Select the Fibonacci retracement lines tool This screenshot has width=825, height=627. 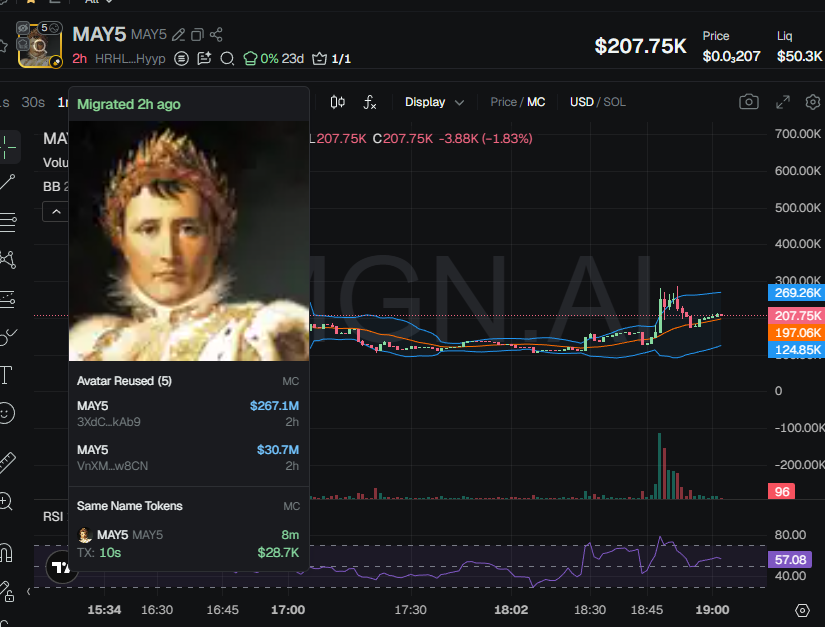pyautogui.click(x=8, y=222)
